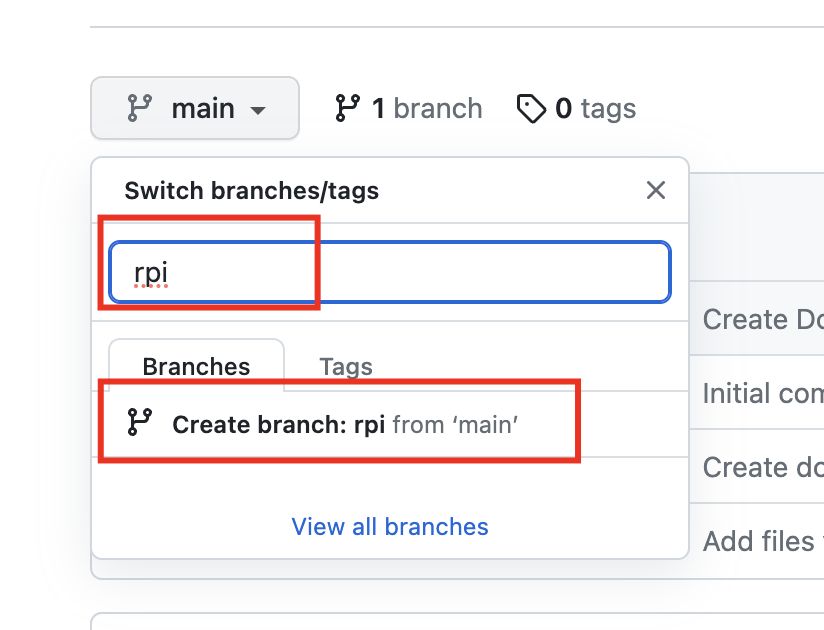Click the branch icon inside the main button
The height and width of the screenshot is (630, 824).
pyautogui.click(x=139, y=108)
